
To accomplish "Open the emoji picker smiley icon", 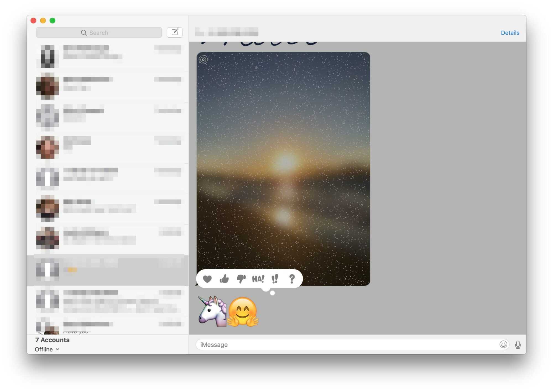I will click(x=503, y=344).
